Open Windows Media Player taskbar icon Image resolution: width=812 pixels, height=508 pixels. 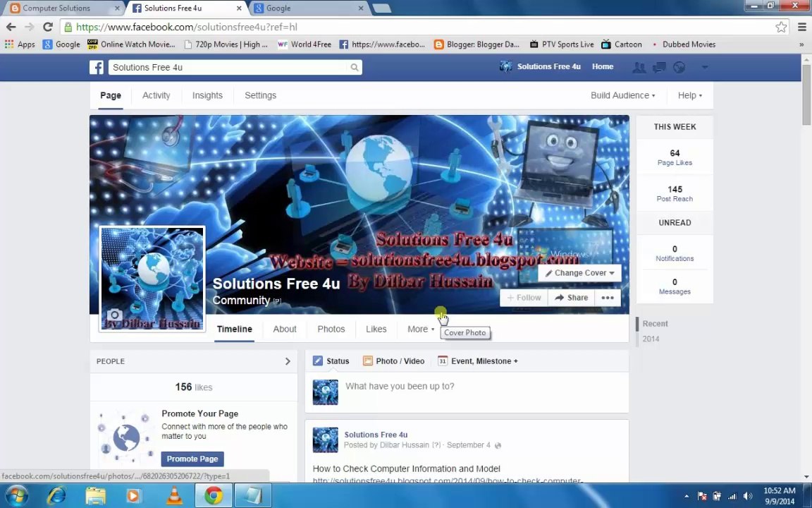click(134, 496)
